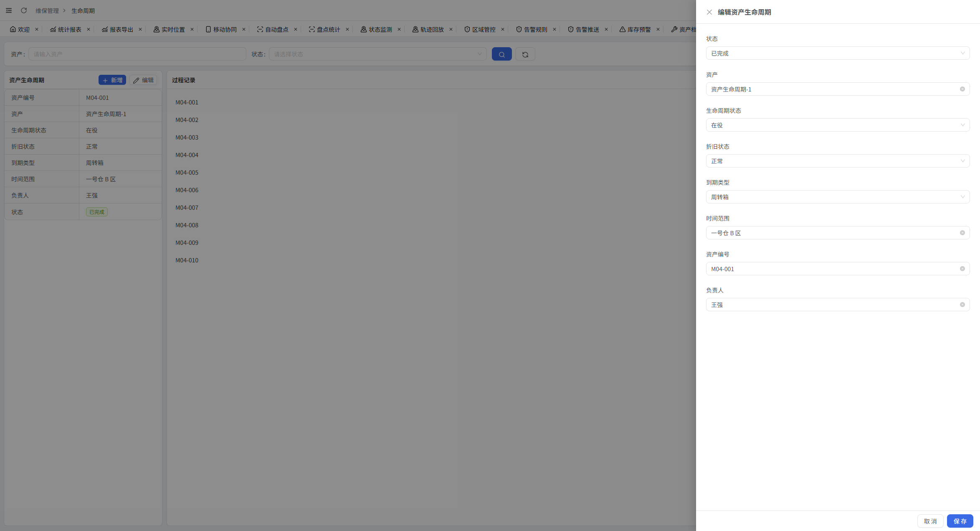
Task: Close the 实时位置 tab
Action: pos(192,29)
